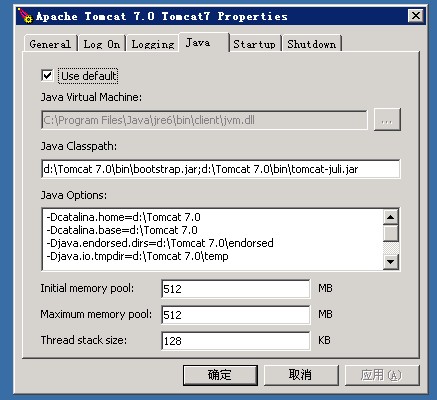
Task: Click the Tomcat feather icon in title bar
Action: 25,16
